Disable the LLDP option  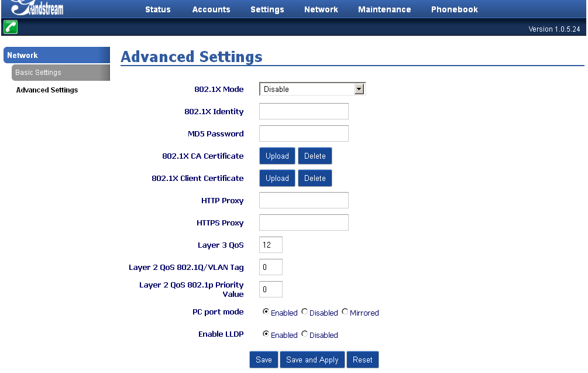coord(305,334)
